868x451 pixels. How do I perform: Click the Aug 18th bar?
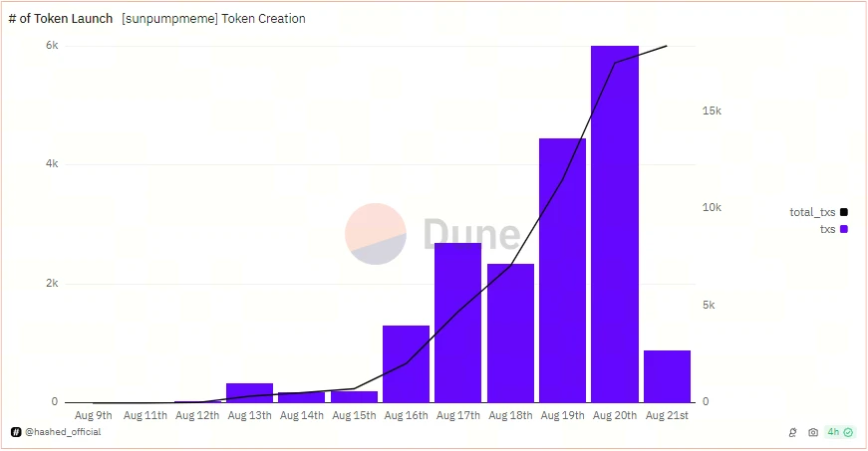point(510,334)
